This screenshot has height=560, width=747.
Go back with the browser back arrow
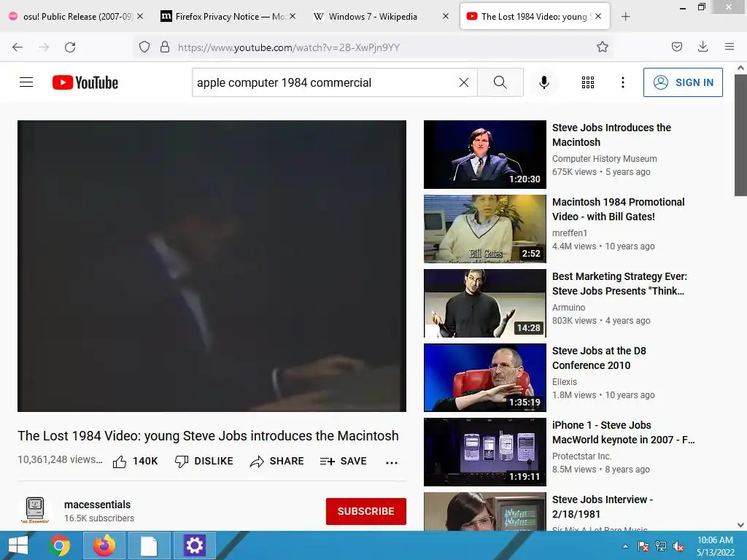coord(18,47)
